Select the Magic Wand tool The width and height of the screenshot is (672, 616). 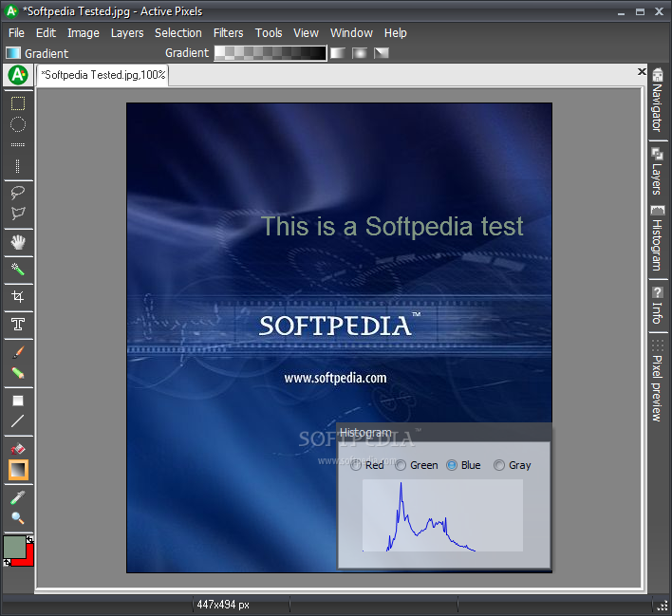pyautogui.click(x=18, y=270)
